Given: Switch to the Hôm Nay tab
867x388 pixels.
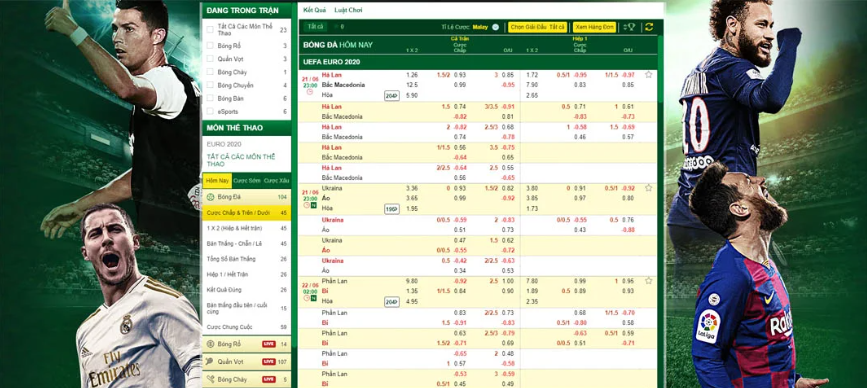Looking at the screenshot, I should click(x=217, y=181).
